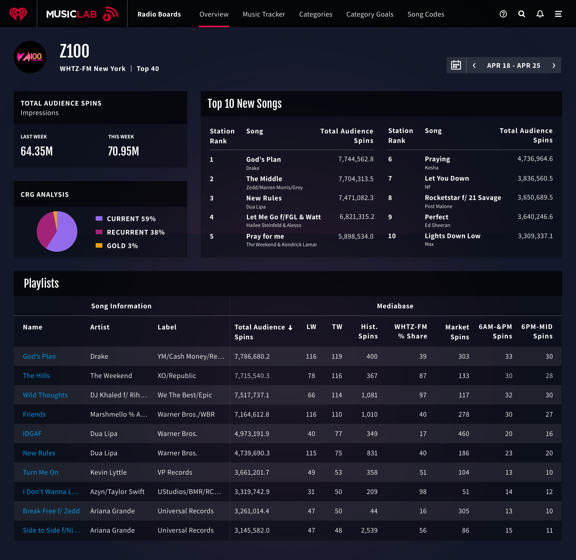Image resolution: width=576 pixels, height=560 pixels.
Task: Click 7,786,680.2 total audience spins cell
Action: 252,356
